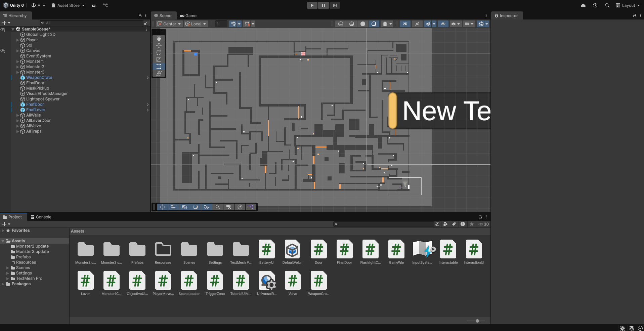
Task: Select the Rect tool in scene overlay
Action: click(159, 67)
